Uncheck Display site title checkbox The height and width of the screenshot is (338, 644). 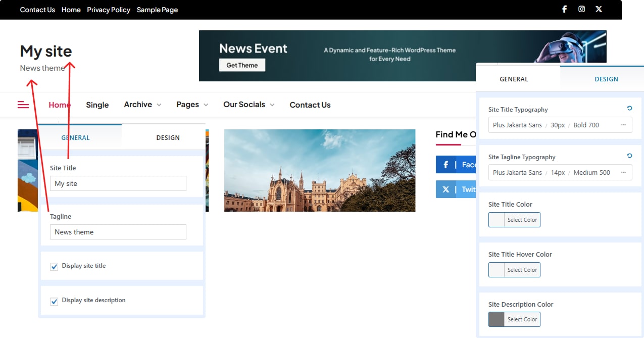point(54,266)
